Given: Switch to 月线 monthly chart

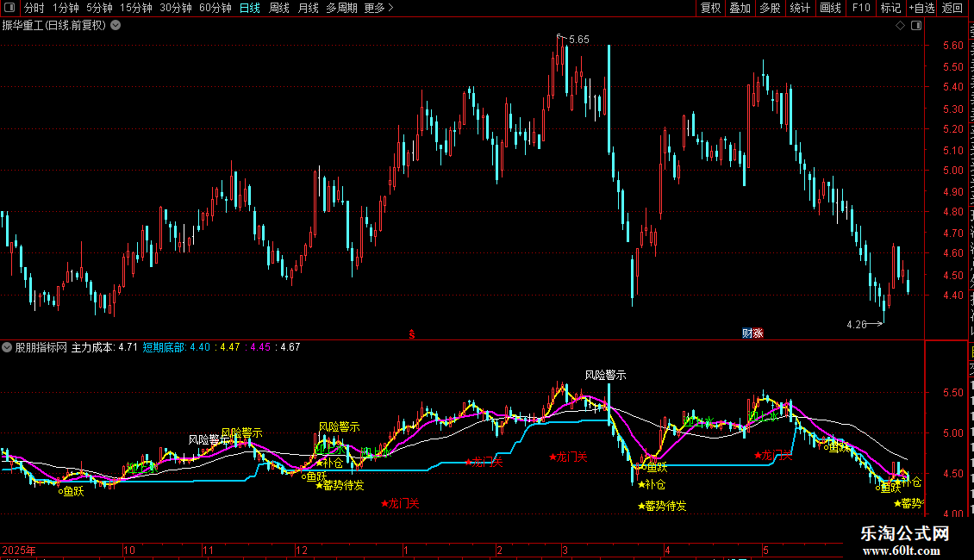Looking at the screenshot, I should coord(308,8).
